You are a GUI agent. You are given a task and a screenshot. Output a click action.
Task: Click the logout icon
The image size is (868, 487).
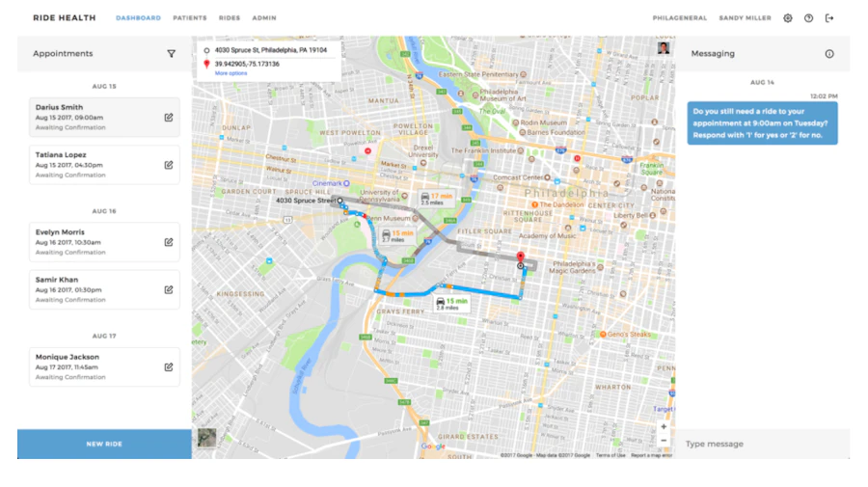click(x=829, y=18)
